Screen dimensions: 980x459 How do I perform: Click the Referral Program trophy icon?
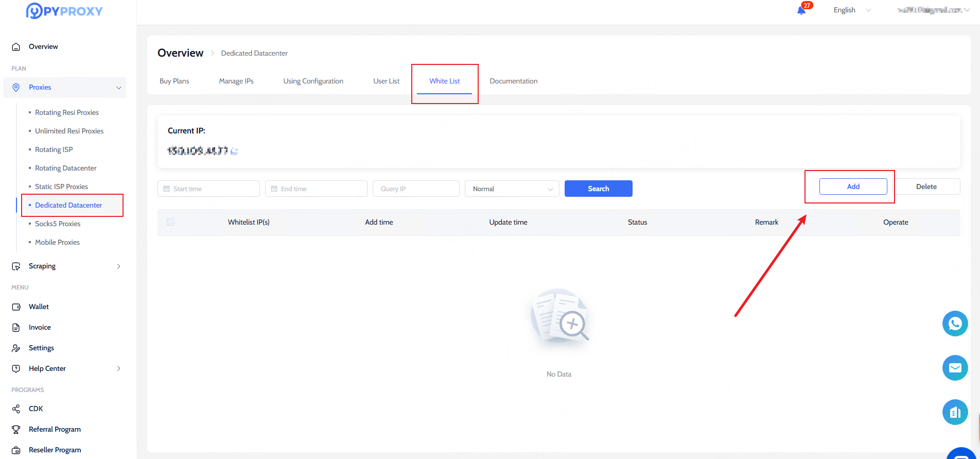coord(16,430)
